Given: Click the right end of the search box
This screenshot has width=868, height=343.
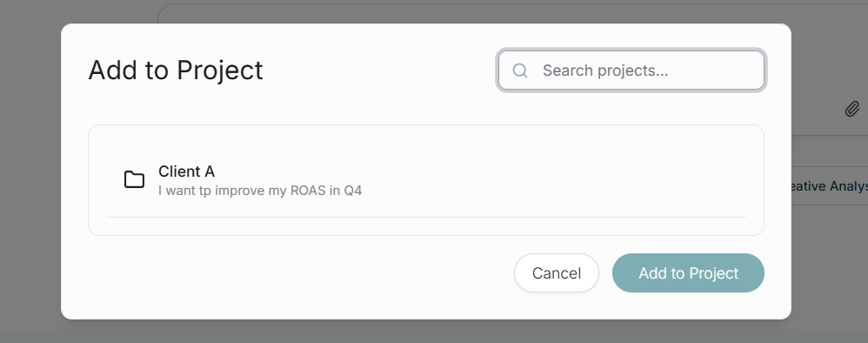Looking at the screenshot, I should pos(742,71).
